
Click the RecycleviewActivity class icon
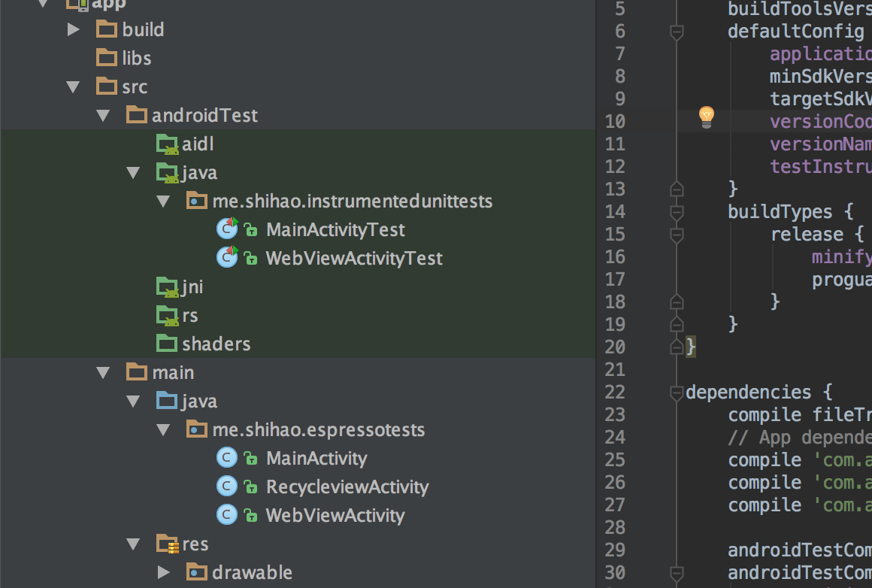click(x=227, y=486)
